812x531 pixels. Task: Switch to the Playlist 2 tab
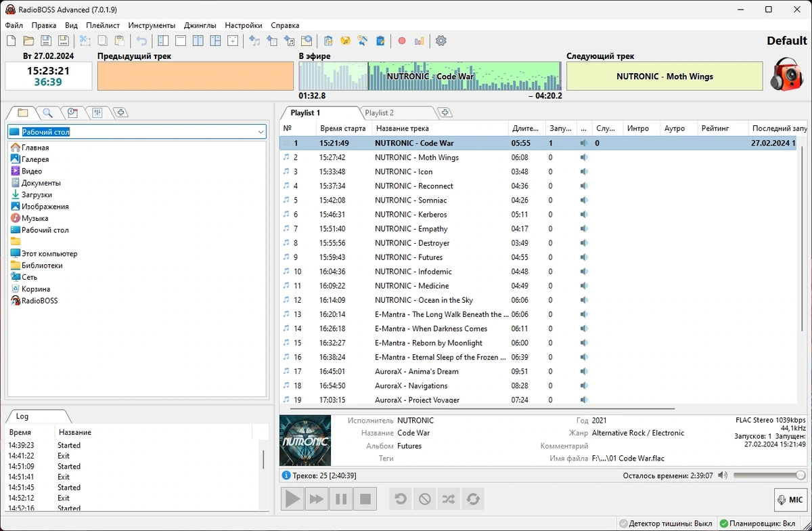coord(380,113)
